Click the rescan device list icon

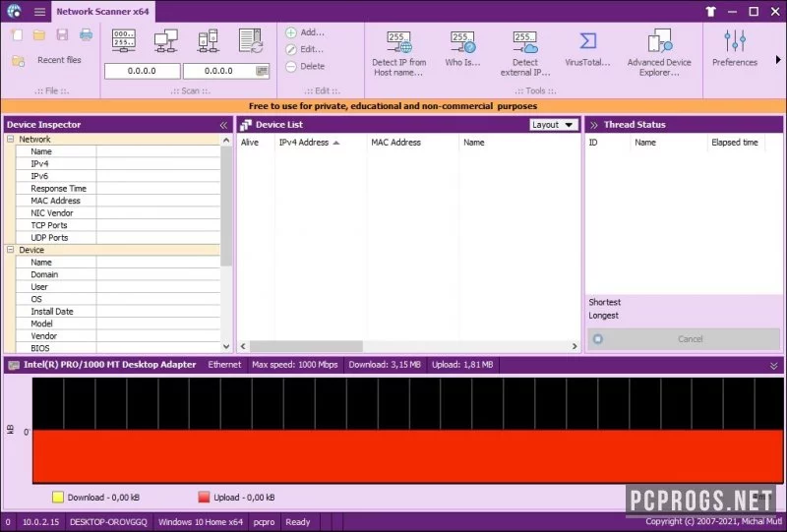pyautogui.click(x=251, y=40)
